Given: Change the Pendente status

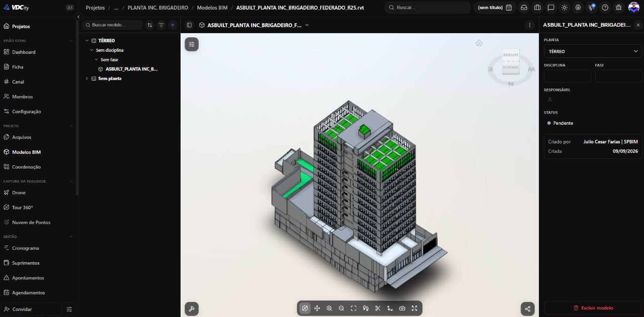Looking at the screenshot, I should point(560,123).
